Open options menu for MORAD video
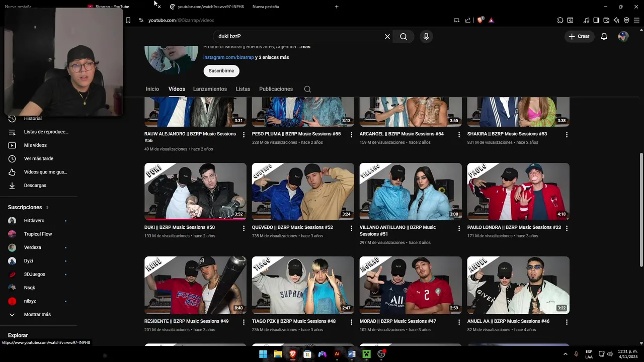Screen dimensions: 644x362 tap(459, 322)
